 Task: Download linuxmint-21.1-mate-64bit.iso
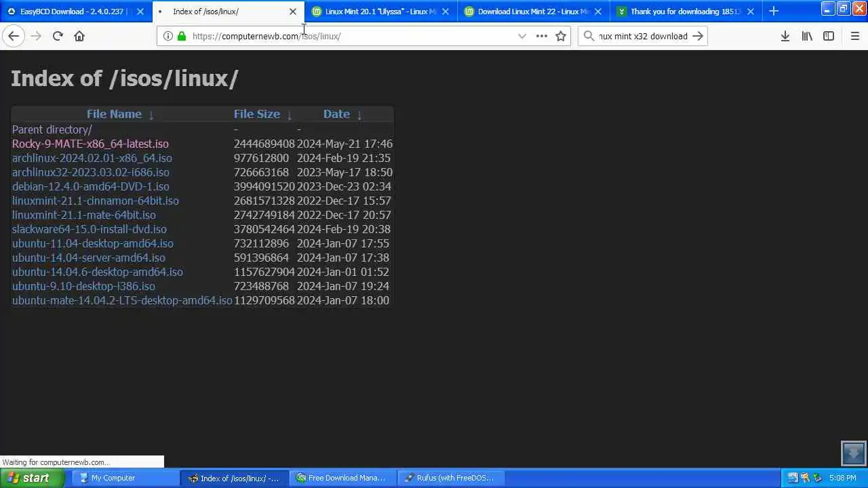pyautogui.click(x=84, y=215)
